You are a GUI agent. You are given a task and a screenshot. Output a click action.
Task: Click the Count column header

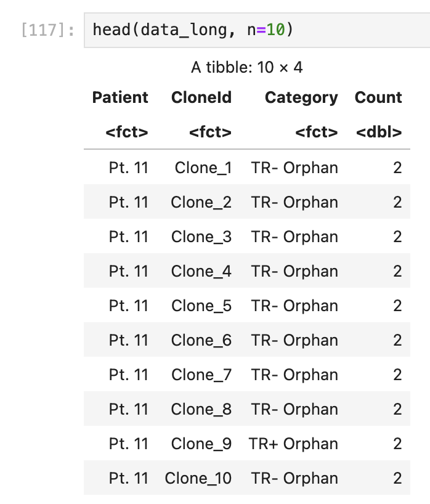click(378, 97)
